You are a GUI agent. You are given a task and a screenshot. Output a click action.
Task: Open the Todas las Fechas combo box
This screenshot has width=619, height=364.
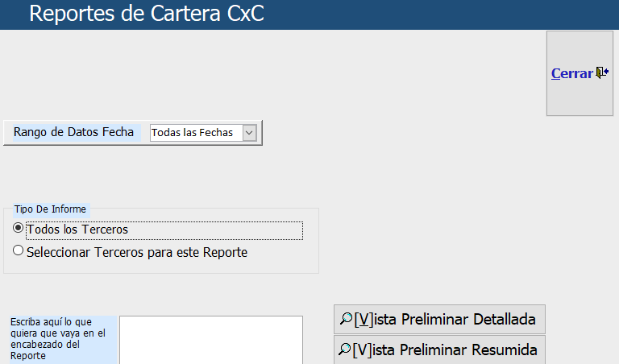(x=203, y=133)
